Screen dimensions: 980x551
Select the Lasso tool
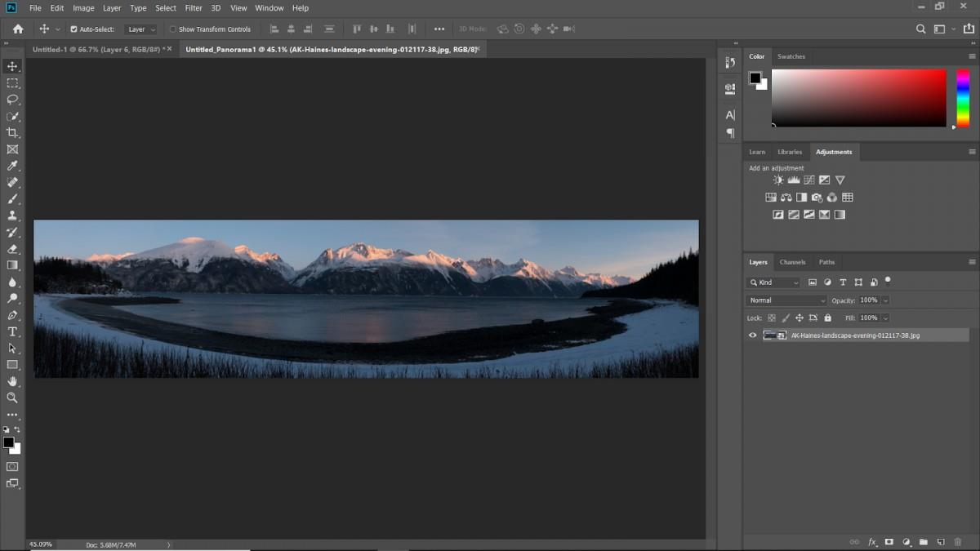(12, 100)
